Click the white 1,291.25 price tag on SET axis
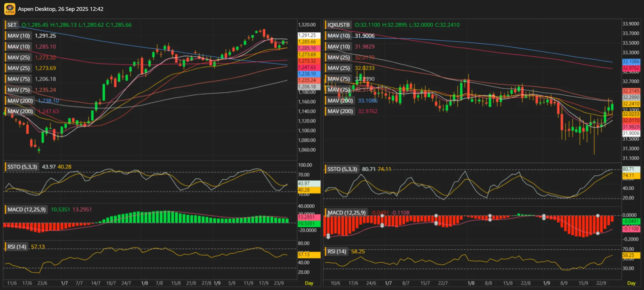 [x=309, y=35]
